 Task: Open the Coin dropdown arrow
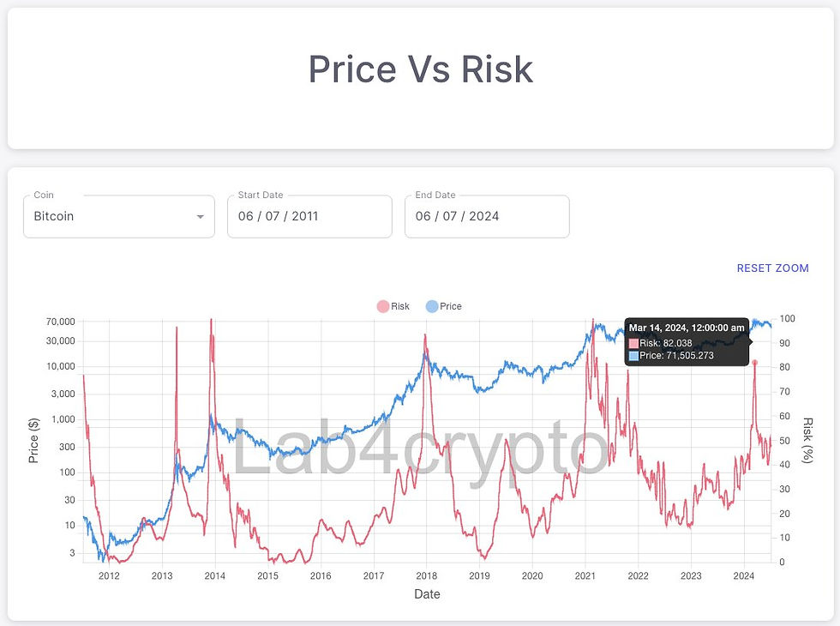coord(201,217)
